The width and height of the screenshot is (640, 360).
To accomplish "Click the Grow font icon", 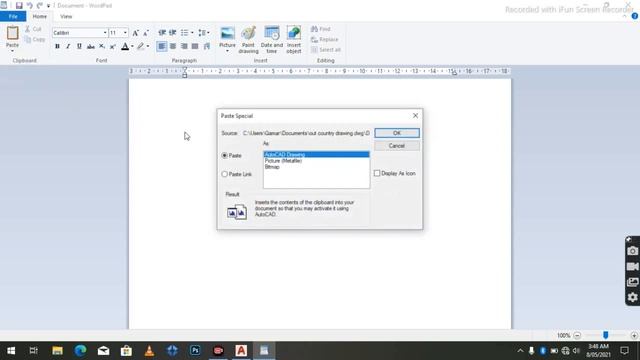I will (136, 33).
